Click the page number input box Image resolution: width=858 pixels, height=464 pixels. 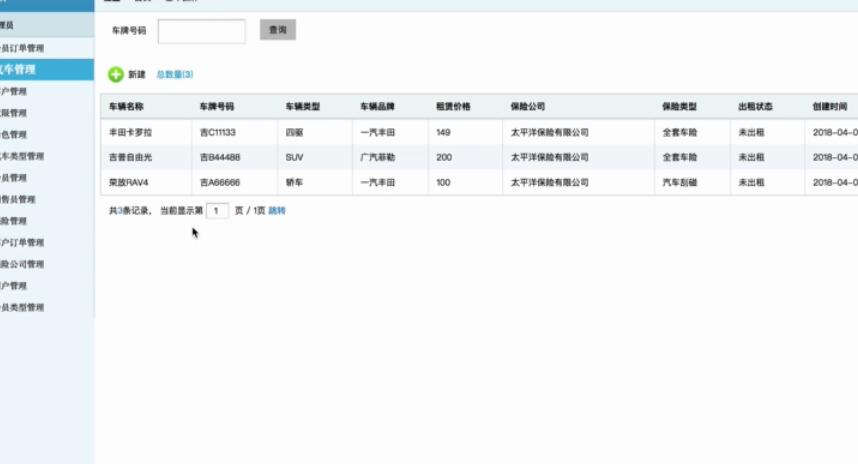pyautogui.click(x=217, y=211)
